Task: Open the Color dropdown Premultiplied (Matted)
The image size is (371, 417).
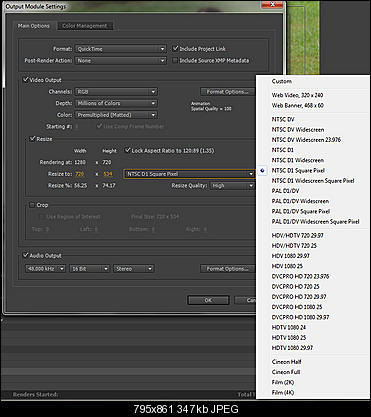Action: tap(116, 115)
